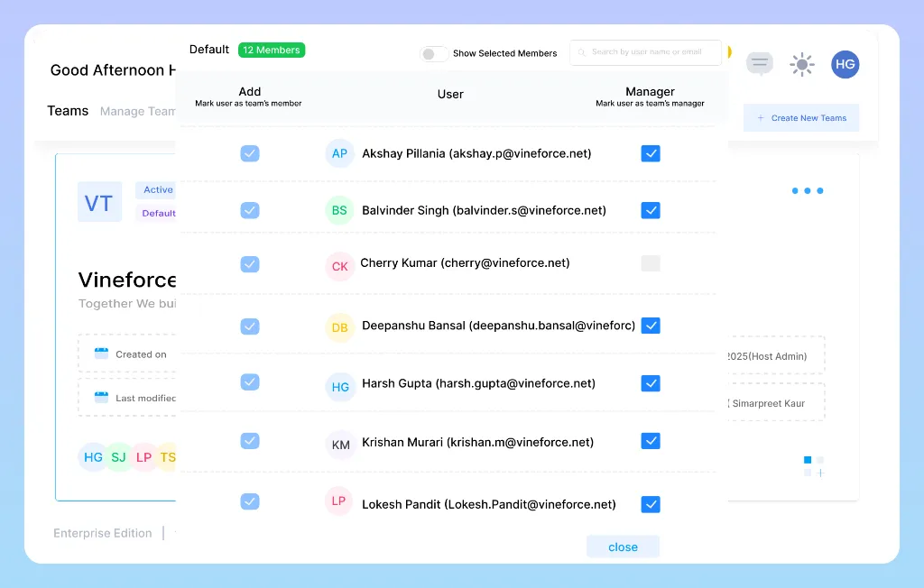Select Deepanshu Bansal email row text

click(498, 326)
